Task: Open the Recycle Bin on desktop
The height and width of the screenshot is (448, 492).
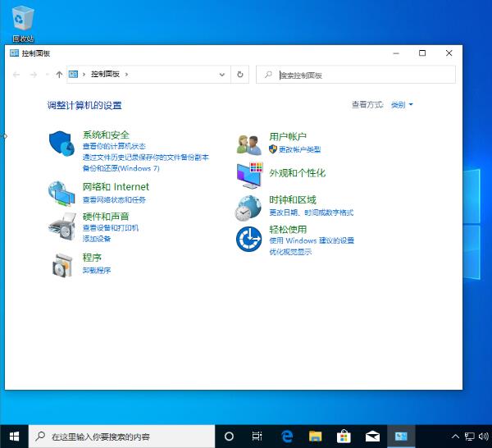Action: [23, 25]
